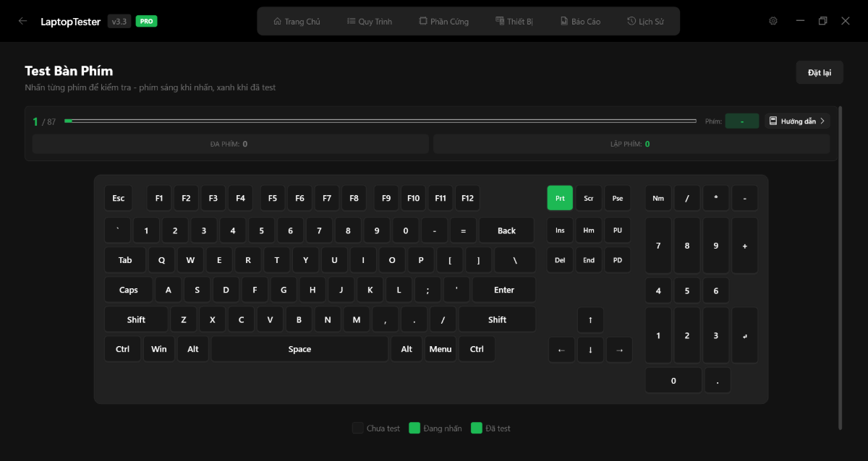
Task: Click the Esc key on the virtual keyboard
Action: click(x=118, y=197)
